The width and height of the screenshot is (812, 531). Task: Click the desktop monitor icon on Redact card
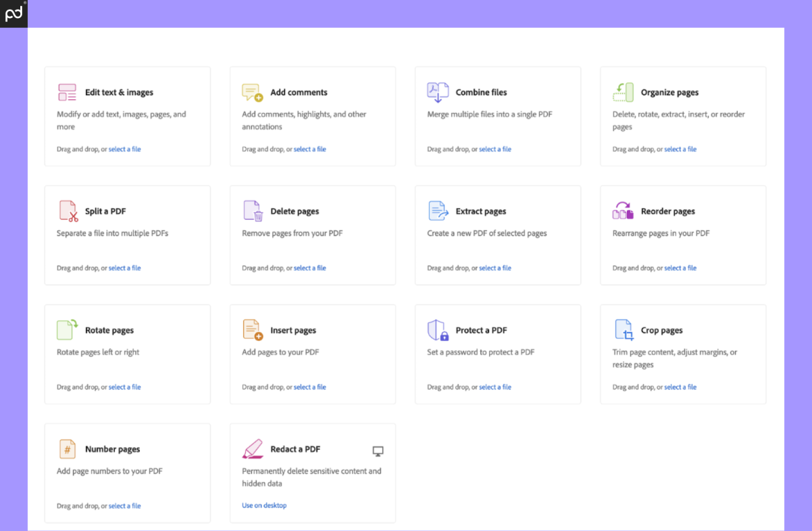pos(378,450)
